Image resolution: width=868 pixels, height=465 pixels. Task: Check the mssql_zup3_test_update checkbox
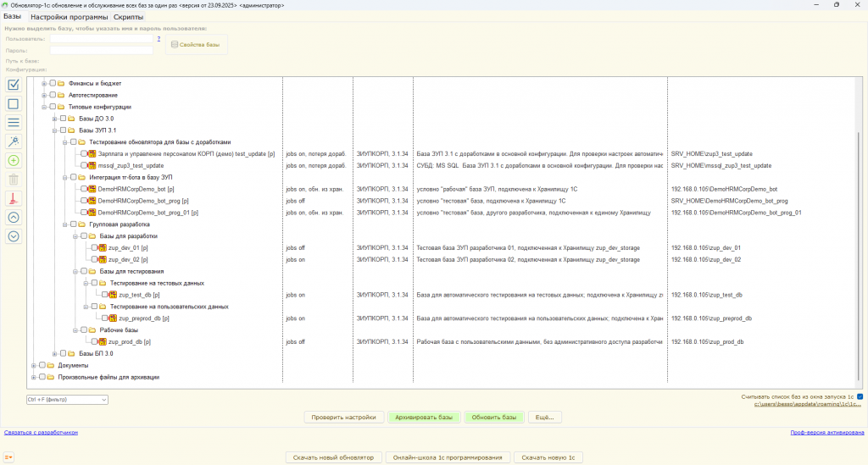84,165
